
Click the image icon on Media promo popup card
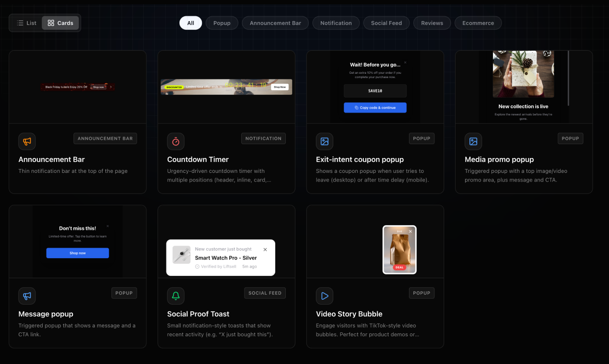(473, 141)
